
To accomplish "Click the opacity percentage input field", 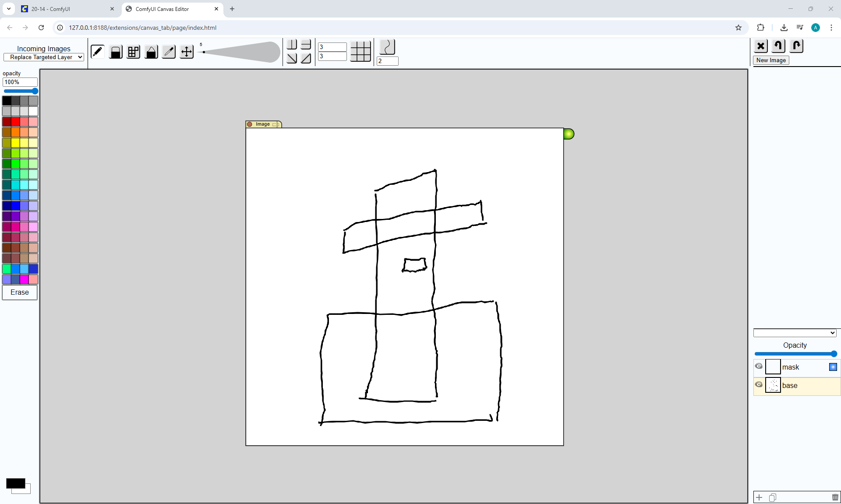I will pos(20,82).
